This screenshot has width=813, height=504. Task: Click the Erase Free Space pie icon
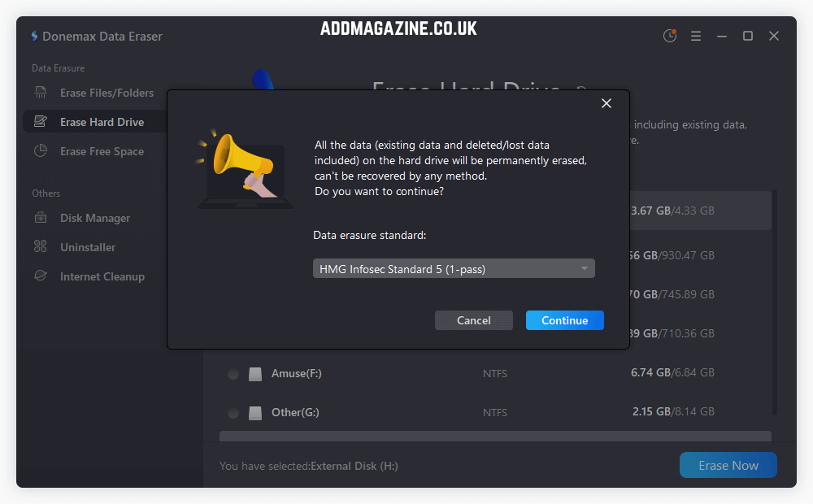[x=41, y=151]
